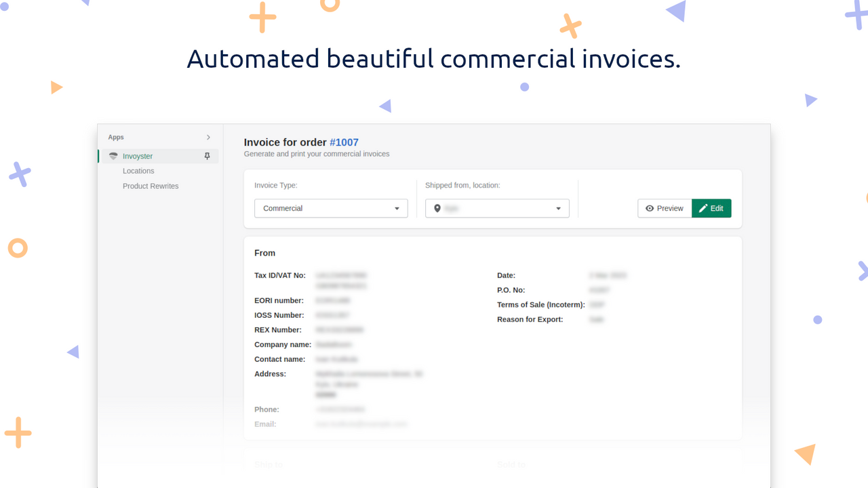Click the location pin inside the Shipped from field
The height and width of the screenshot is (488, 868).
point(437,208)
